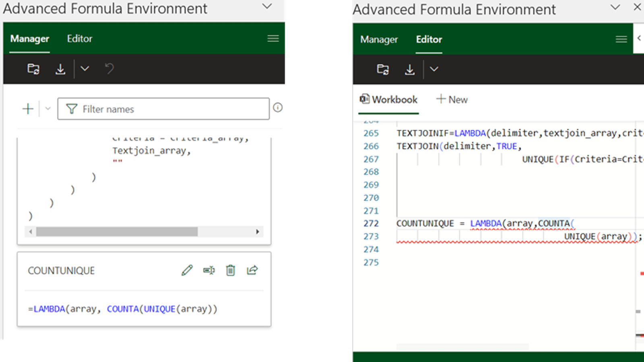Open the hamburger menu in left panel
644x362 pixels.
273,39
